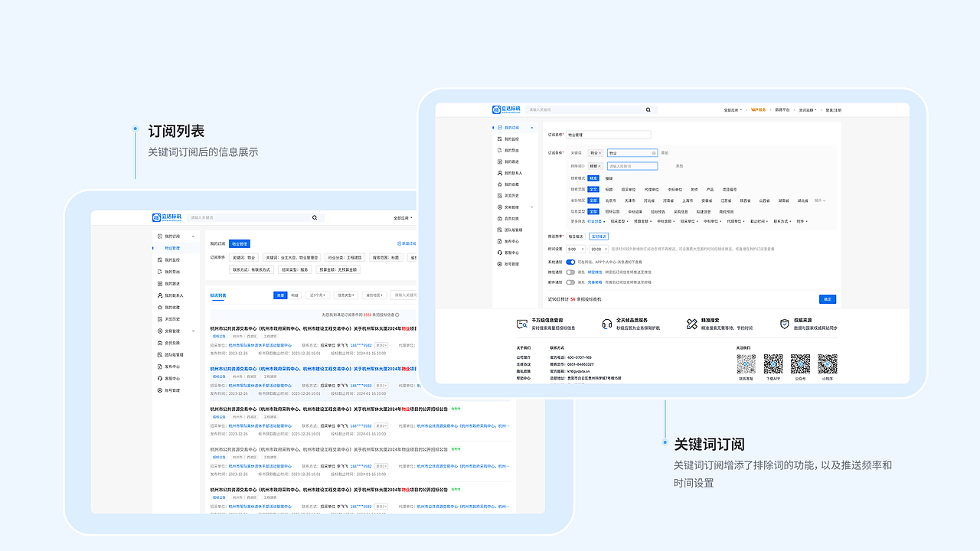Remove the 物业 keyword tag
The image size is (980, 551).
coord(600,153)
